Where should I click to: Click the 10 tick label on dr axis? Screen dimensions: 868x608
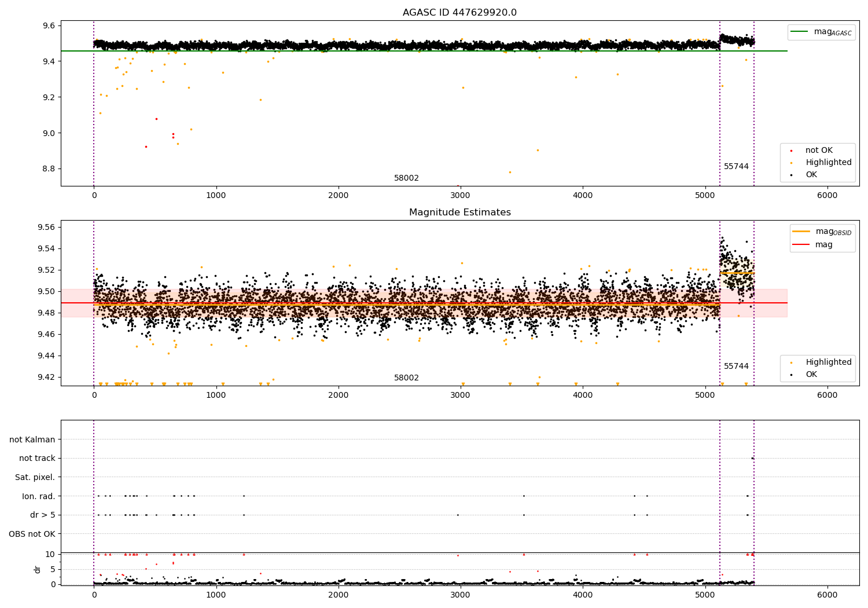[x=50, y=554]
